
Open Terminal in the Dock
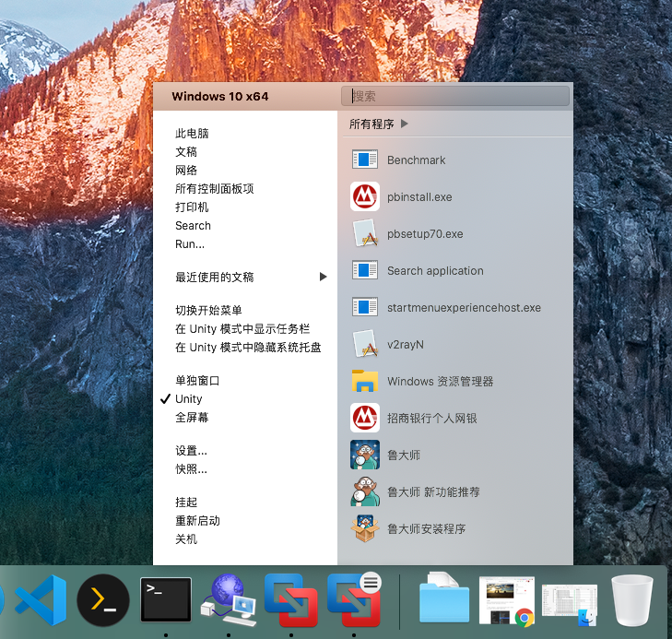tap(166, 599)
